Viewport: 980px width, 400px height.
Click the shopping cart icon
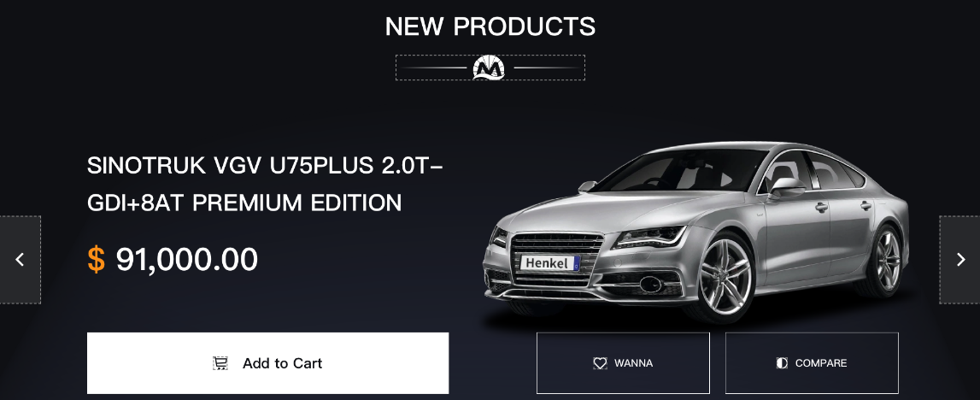click(x=220, y=363)
